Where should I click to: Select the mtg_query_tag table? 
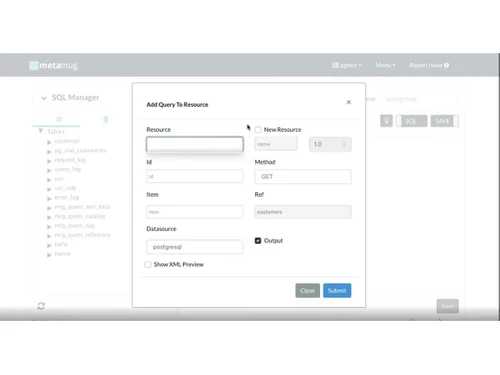[x=74, y=226]
